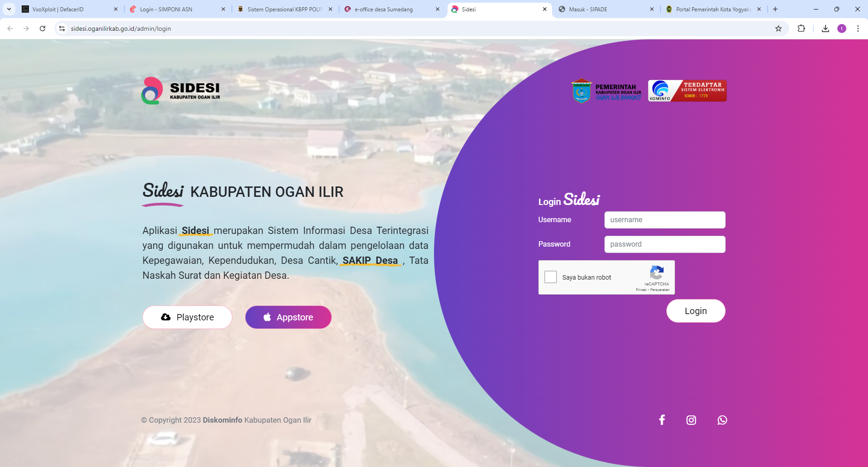Open the Chrome profile avatar

tap(842, 29)
